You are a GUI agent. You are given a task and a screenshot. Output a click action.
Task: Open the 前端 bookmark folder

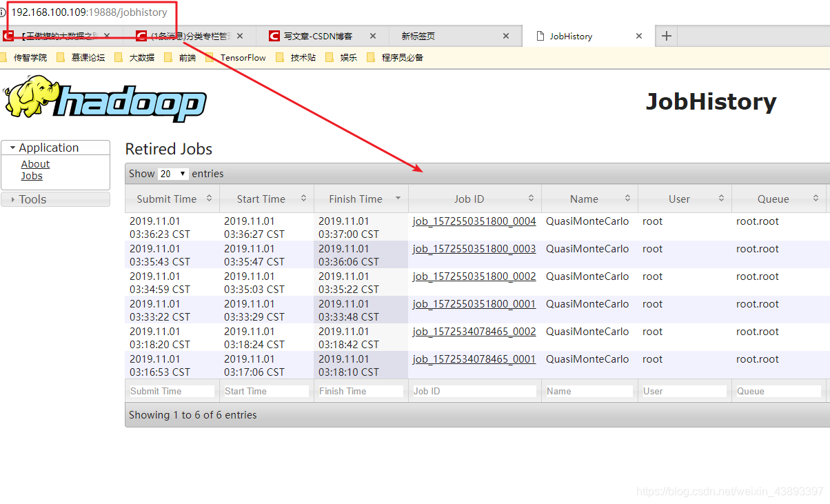181,58
